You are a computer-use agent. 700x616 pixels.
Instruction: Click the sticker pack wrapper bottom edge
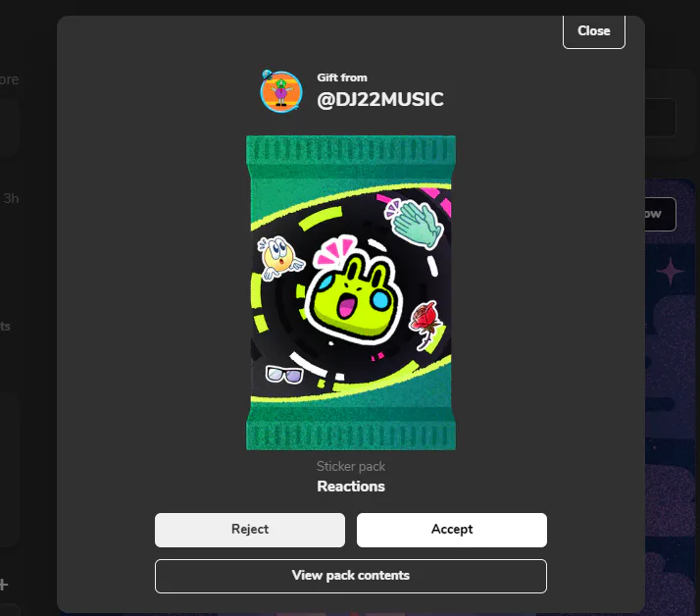coord(351,436)
